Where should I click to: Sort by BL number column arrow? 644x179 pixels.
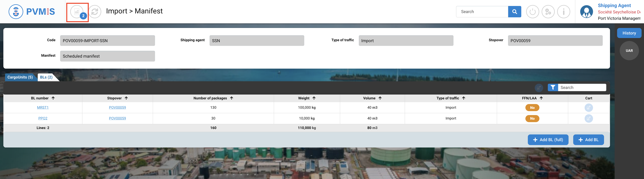pyautogui.click(x=53, y=98)
